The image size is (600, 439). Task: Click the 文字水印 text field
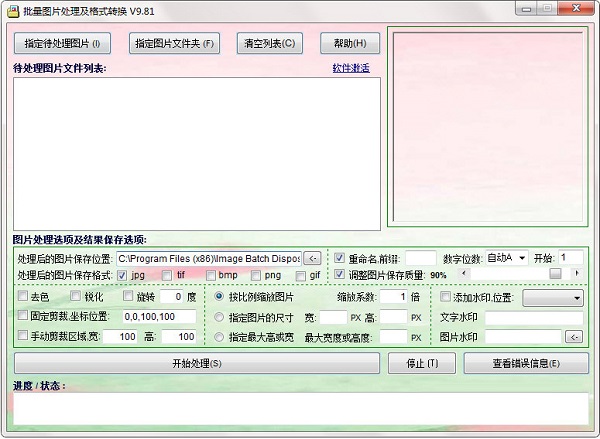coord(534,317)
